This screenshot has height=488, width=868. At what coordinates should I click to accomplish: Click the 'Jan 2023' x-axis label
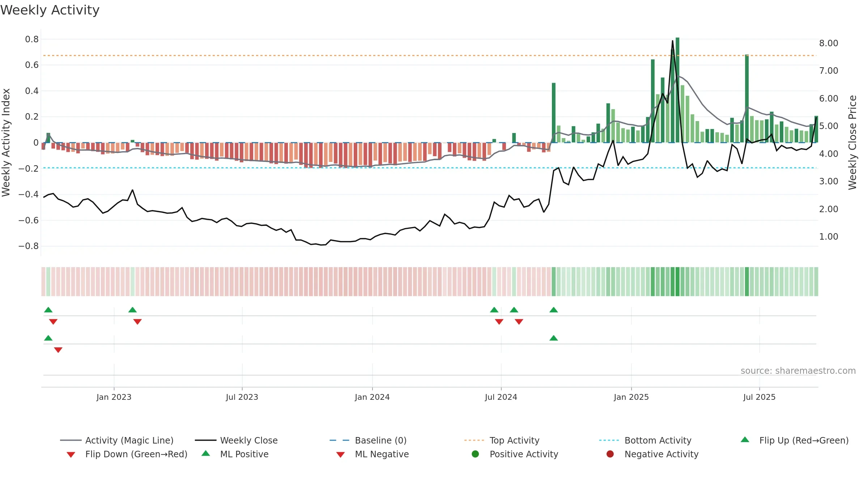[x=114, y=397]
